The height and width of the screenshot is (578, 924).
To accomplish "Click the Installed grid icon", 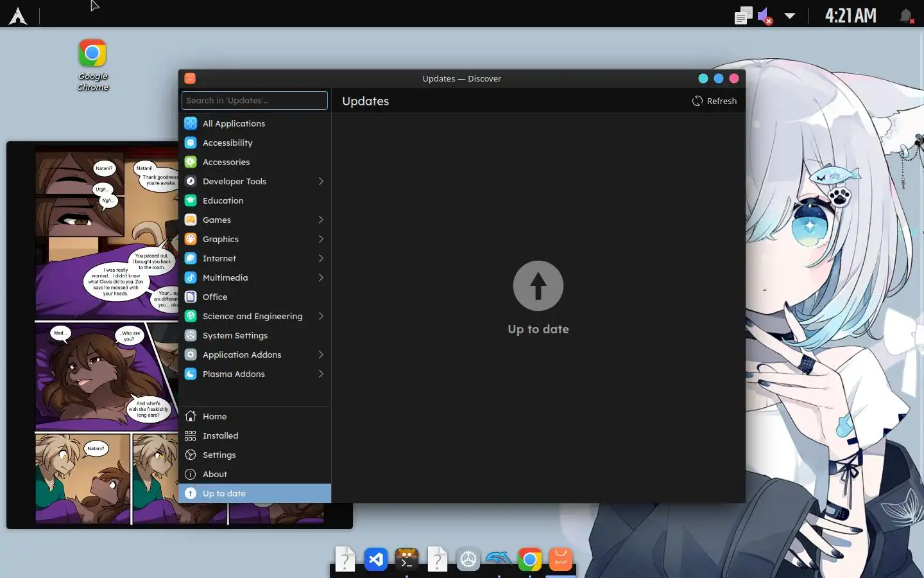I will [191, 435].
